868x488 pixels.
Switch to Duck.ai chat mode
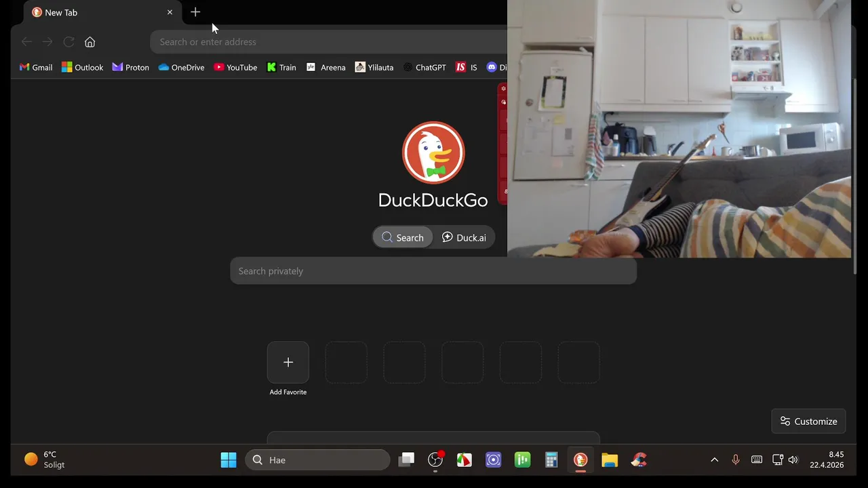(464, 237)
